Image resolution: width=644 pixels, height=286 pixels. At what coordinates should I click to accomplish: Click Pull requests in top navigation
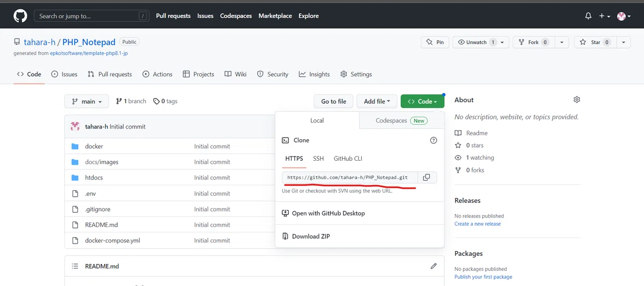[173, 16]
